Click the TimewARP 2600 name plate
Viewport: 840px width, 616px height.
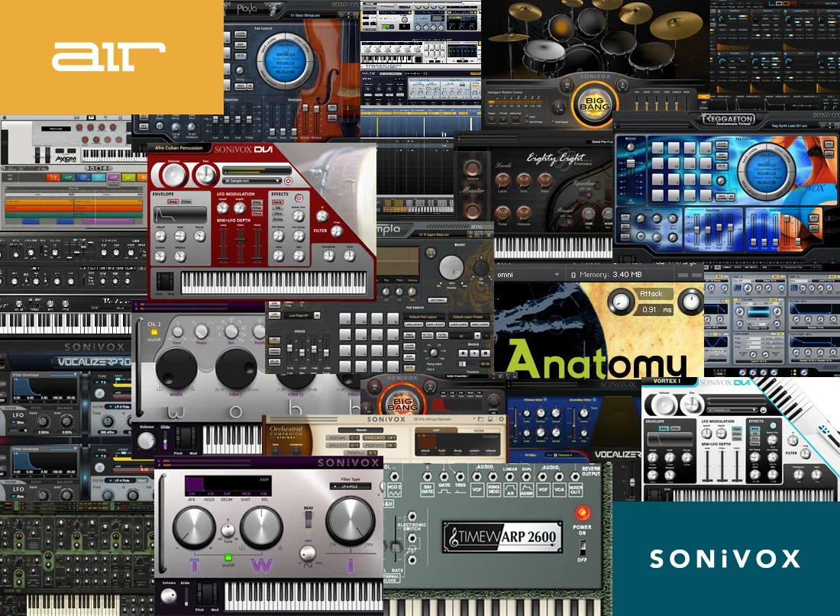tap(502, 537)
